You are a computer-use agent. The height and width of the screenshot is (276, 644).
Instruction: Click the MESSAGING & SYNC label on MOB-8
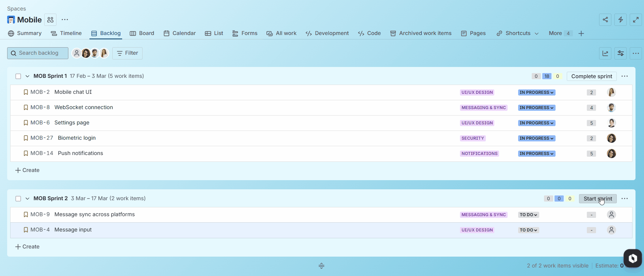483,108
